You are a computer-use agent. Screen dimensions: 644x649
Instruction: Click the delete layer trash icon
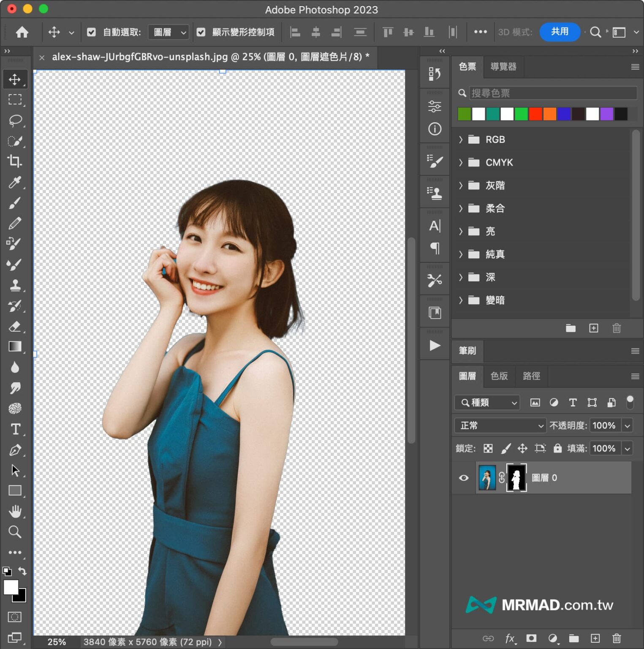coord(616,638)
